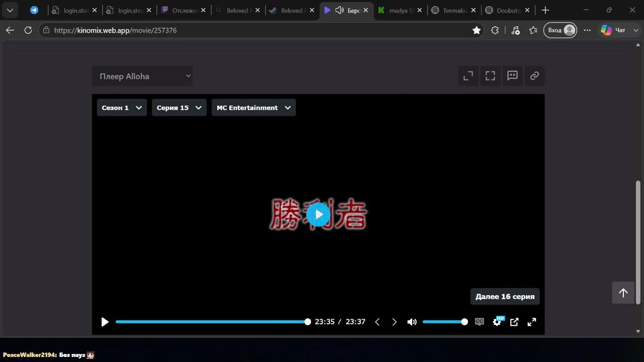Play the video from the bottom control bar
Screen dimensions: 644x362
point(105,322)
